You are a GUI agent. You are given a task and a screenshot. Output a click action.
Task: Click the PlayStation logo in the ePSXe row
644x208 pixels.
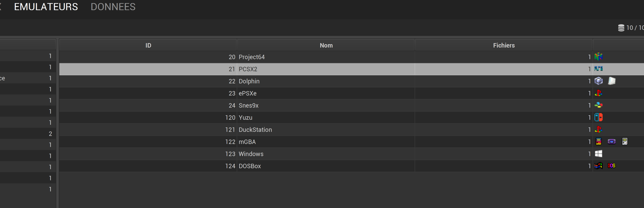pyautogui.click(x=598, y=93)
